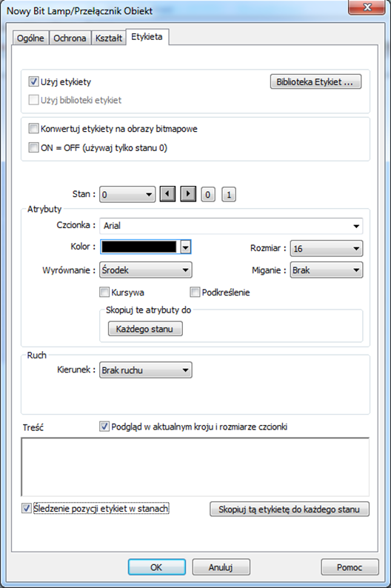
Task: Confirm with OK button
Action: (157, 567)
